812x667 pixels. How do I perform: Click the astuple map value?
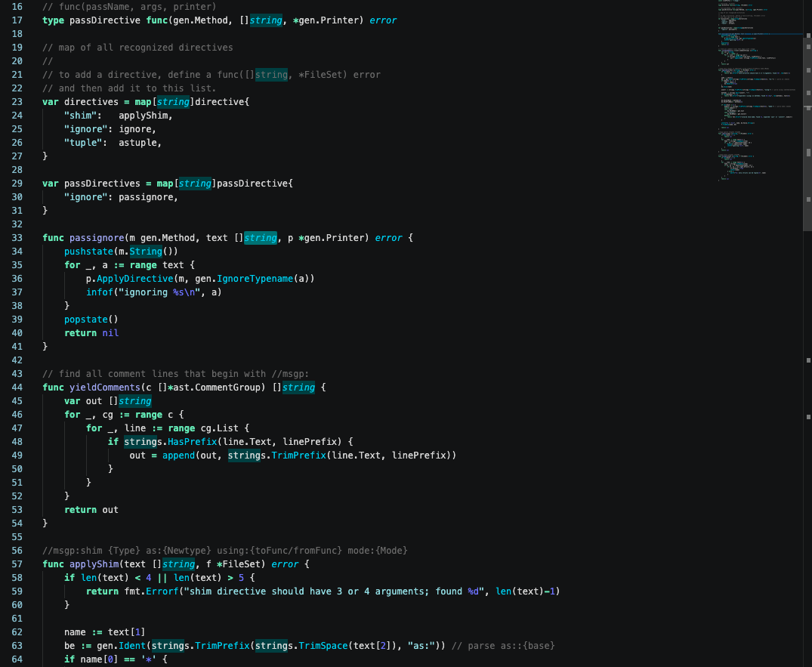click(140, 143)
